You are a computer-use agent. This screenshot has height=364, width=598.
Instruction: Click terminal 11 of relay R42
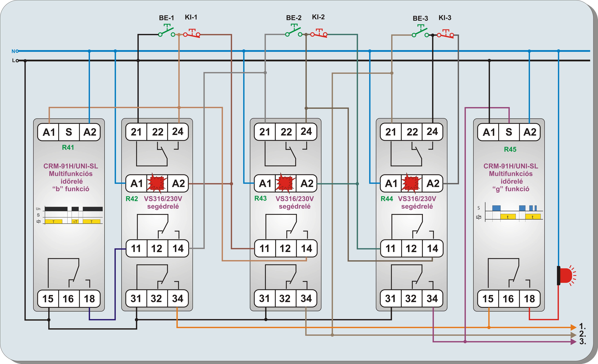tap(136, 248)
